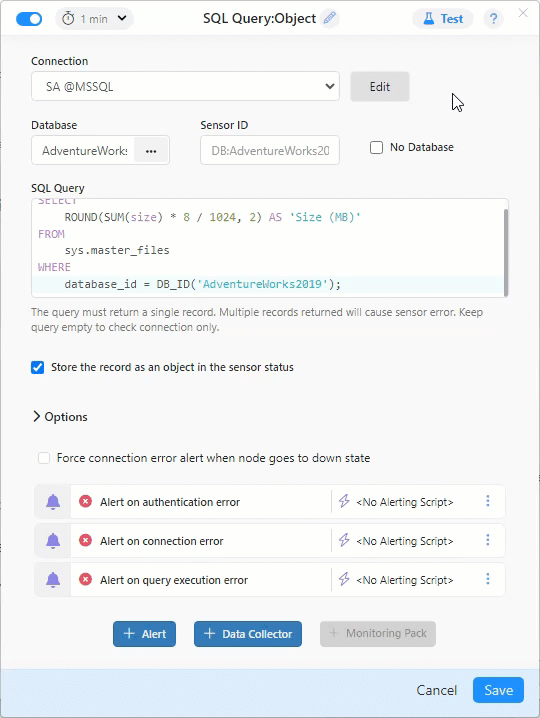Click the sys.master_files line in query

(x=117, y=250)
